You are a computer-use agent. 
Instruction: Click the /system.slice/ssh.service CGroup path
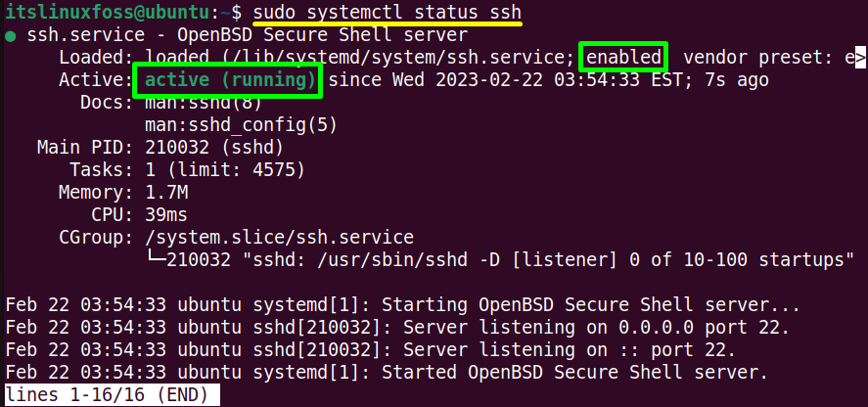pos(279,238)
